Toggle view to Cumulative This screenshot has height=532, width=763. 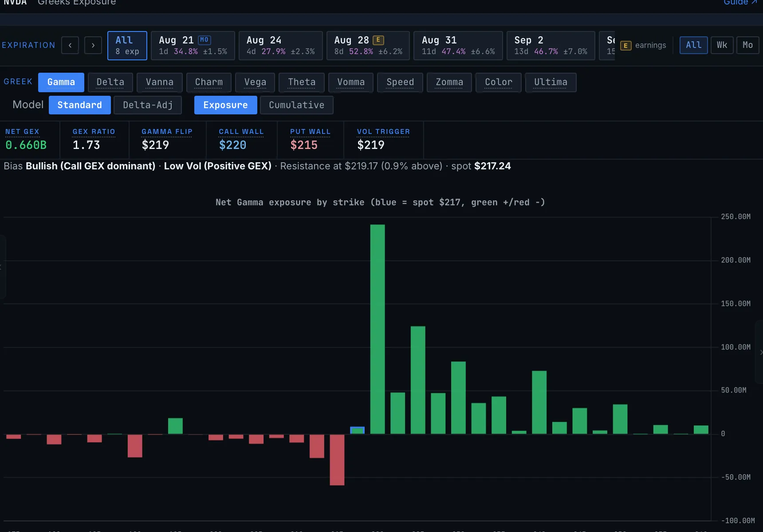click(x=296, y=105)
